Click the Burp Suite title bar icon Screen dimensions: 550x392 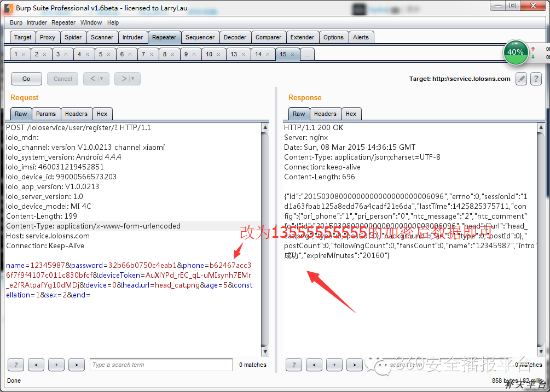8,8
